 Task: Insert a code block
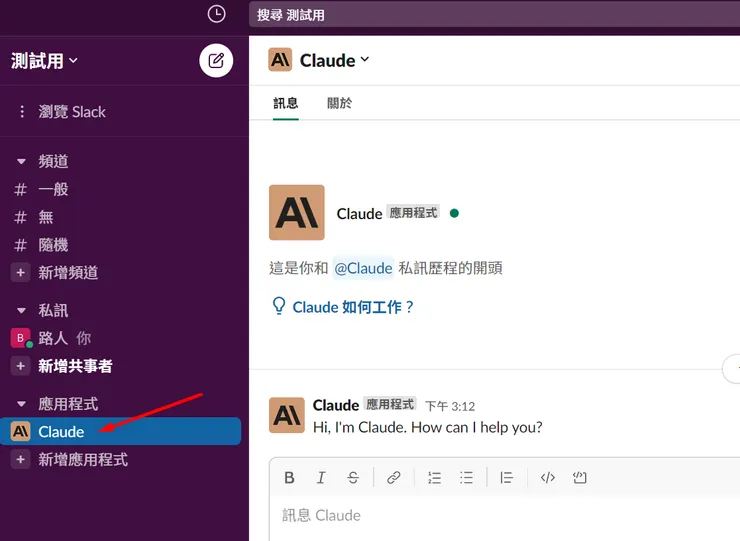pos(580,478)
